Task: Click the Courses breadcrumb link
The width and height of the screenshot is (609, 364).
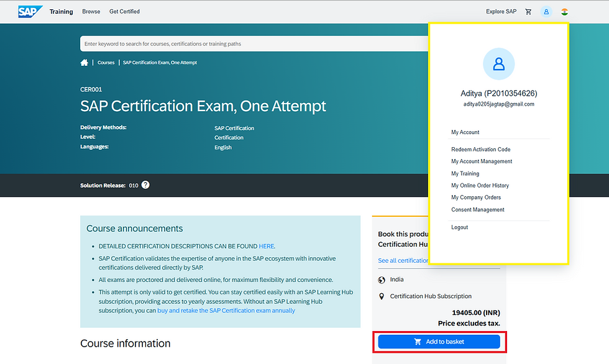Action: pyautogui.click(x=106, y=63)
